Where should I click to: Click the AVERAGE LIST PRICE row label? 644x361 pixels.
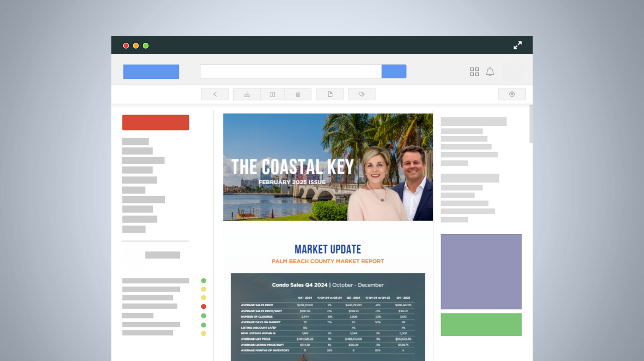click(x=256, y=339)
